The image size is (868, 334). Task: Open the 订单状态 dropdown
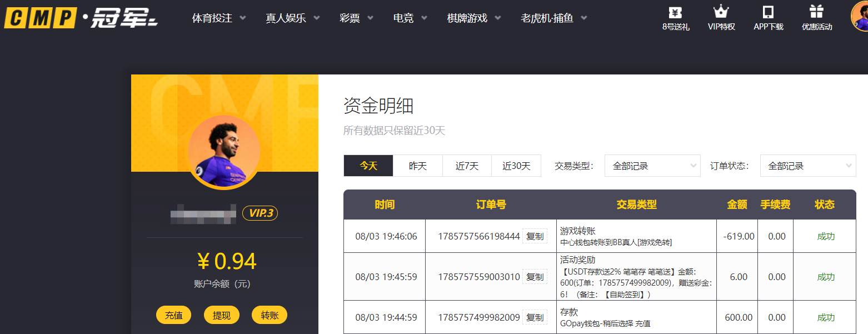point(808,166)
